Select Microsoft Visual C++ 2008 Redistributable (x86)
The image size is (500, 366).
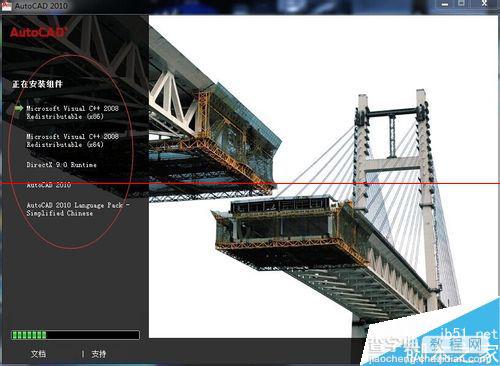(x=72, y=112)
